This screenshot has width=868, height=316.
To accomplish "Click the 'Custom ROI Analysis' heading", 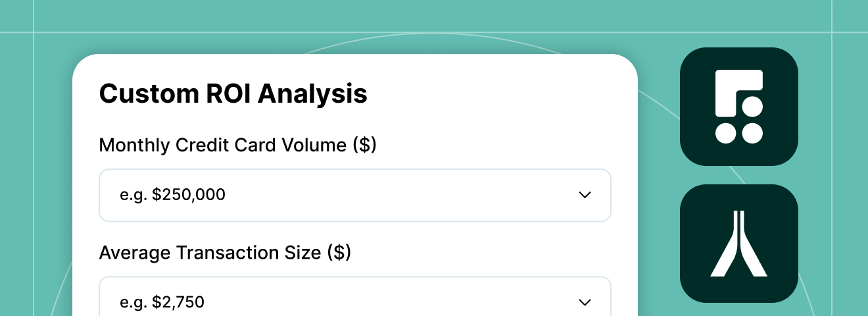I will [233, 93].
